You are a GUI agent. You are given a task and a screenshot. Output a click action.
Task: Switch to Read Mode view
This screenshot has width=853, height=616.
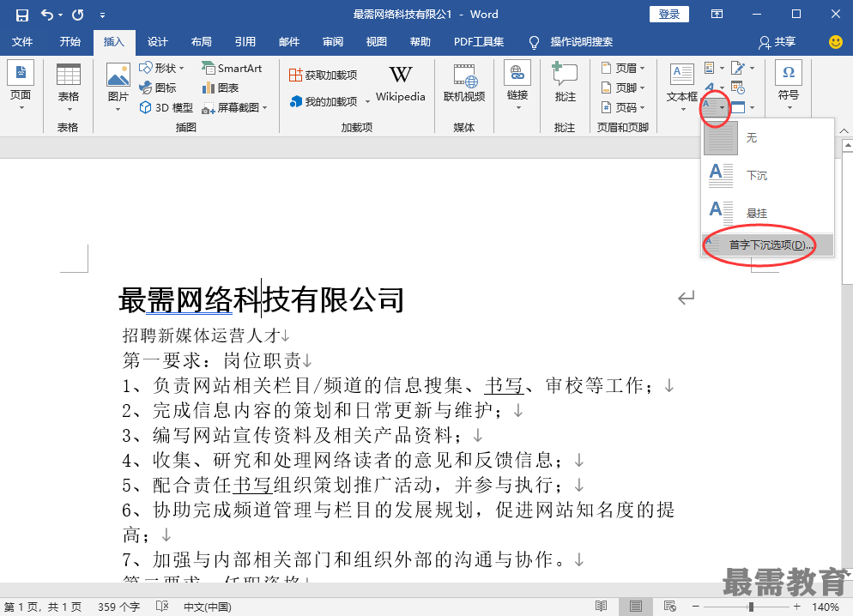[601, 607]
